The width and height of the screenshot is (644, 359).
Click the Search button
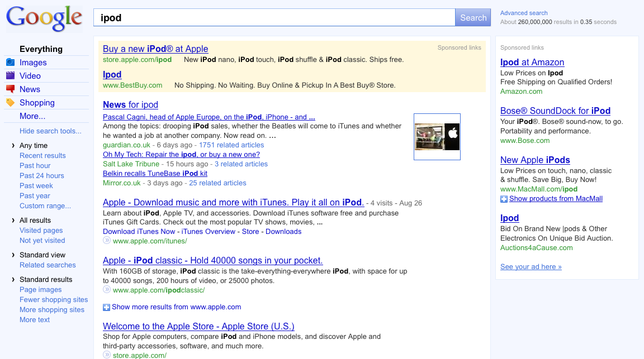click(473, 18)
